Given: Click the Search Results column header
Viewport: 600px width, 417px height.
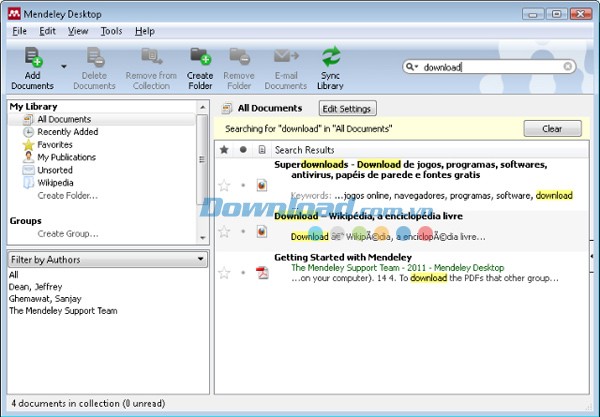Looking at the screenshot, I should [x=305, y=150].
